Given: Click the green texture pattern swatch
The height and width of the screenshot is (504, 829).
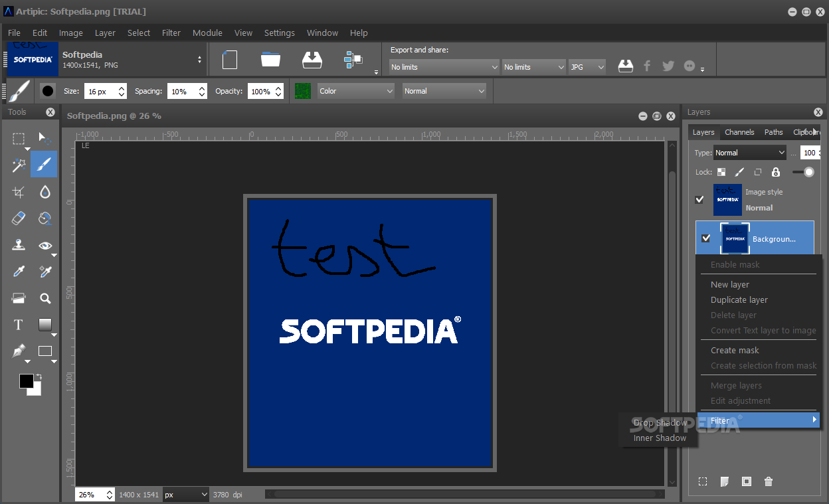Looking at the screenshot, I should [x=303, y=91].
